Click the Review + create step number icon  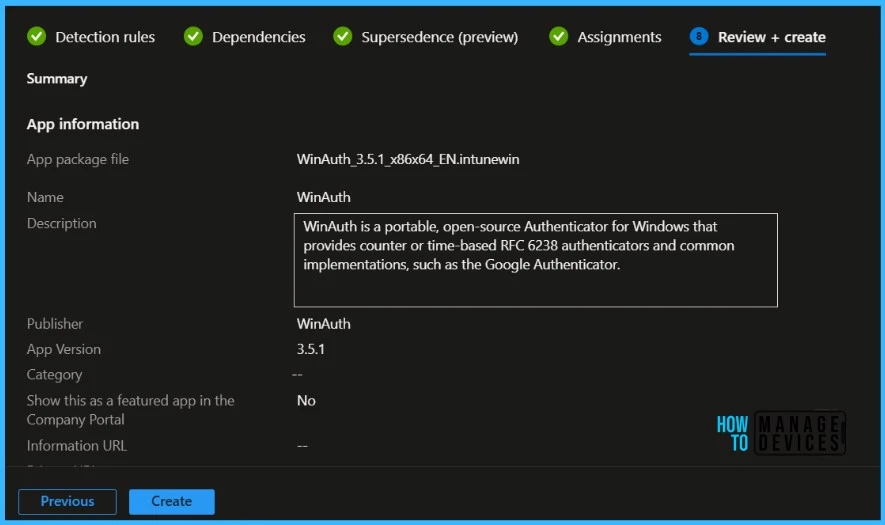point(699,37)
